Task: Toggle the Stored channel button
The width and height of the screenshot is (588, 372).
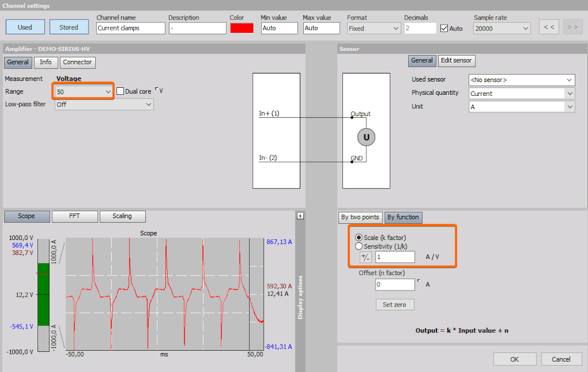Action: (69, 27)
